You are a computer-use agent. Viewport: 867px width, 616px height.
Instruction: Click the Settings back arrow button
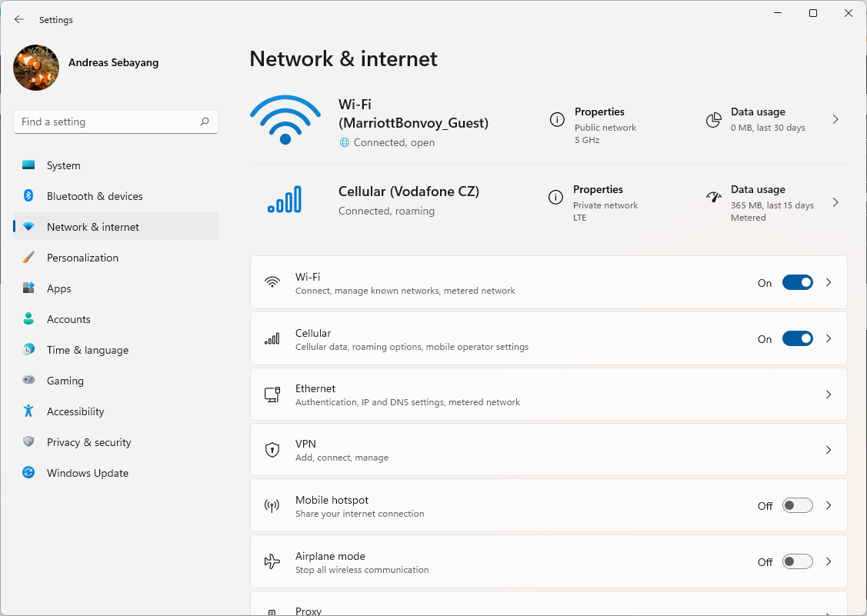(x=19, y=20)
